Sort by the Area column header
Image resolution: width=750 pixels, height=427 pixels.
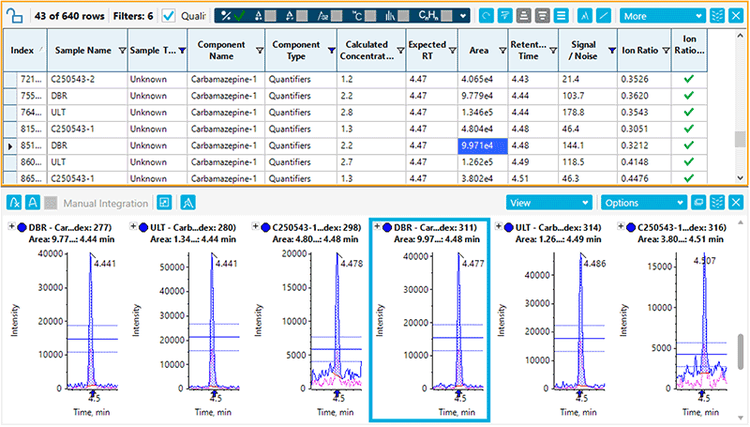tap(476, 50)
